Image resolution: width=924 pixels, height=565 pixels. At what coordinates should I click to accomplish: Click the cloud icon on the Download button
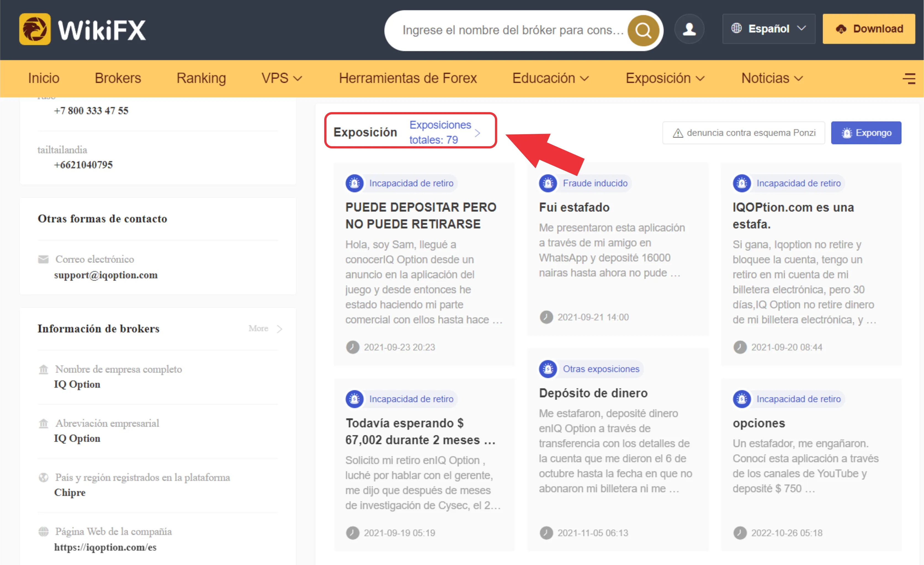(841, 29)
